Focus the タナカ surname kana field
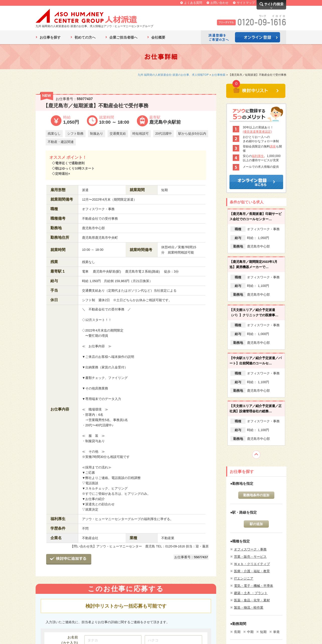 tap(113, 640)
